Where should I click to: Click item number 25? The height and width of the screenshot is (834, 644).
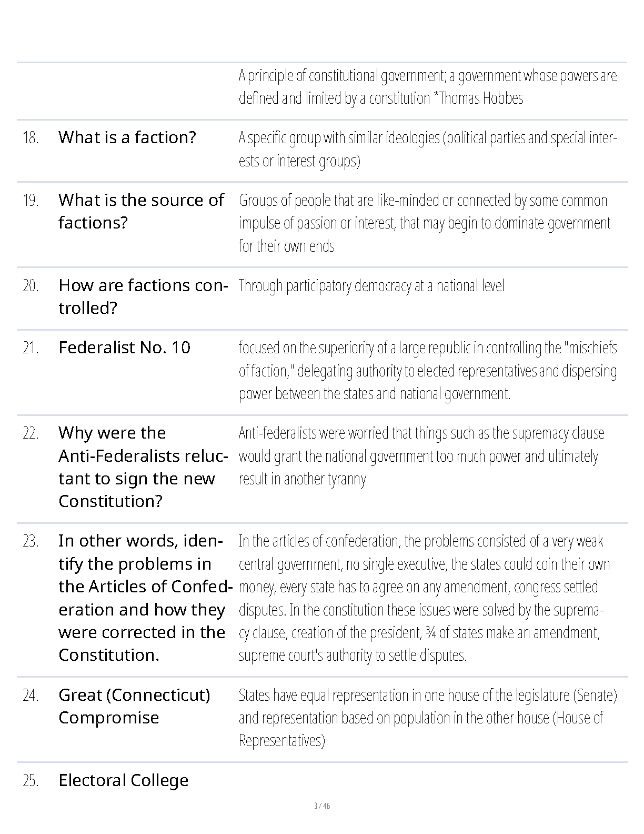(x=31, y=781)
